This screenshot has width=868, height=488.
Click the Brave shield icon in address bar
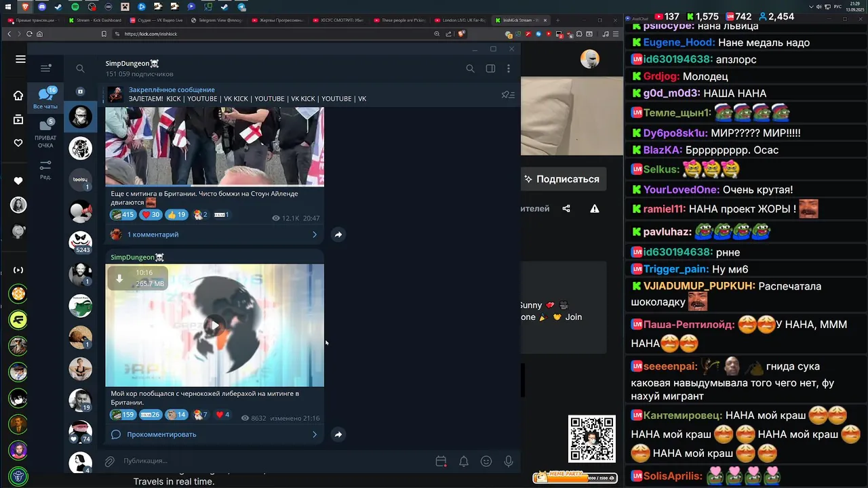click(x=462, y=34)
